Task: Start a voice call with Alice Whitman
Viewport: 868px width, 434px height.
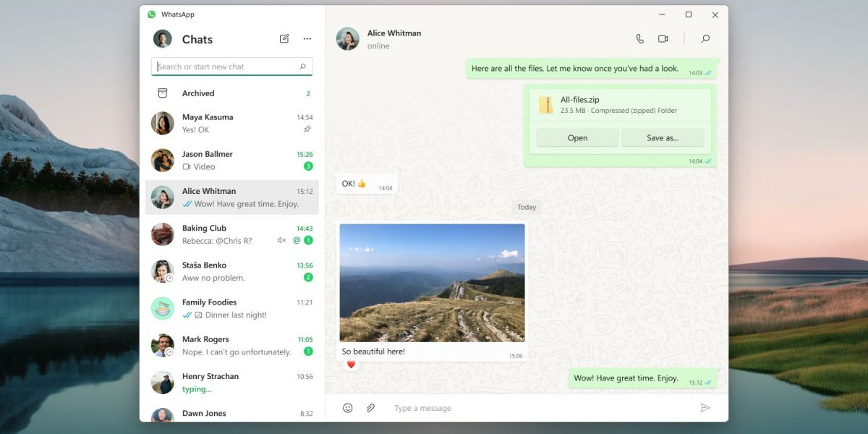Action: (639, 39)
